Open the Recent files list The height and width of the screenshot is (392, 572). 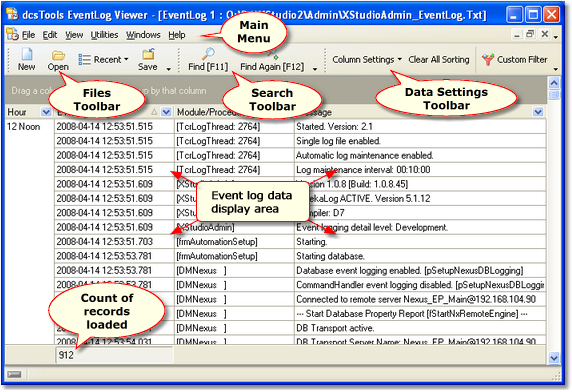(103, 59)
